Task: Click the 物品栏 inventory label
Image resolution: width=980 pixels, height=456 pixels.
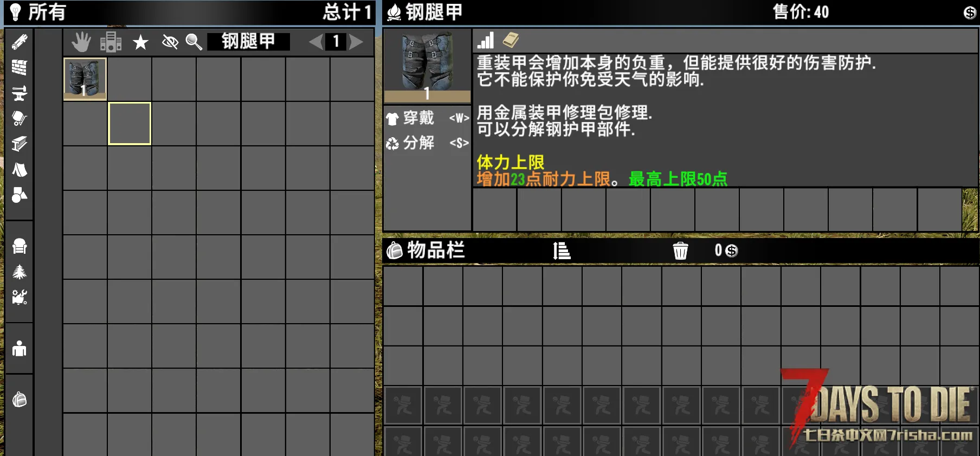Action: (436, 251)
